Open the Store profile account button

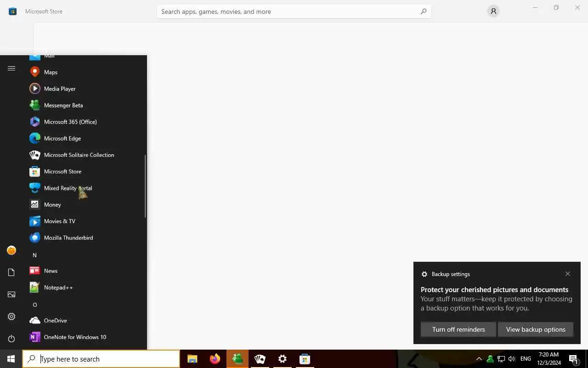(493, 11)
